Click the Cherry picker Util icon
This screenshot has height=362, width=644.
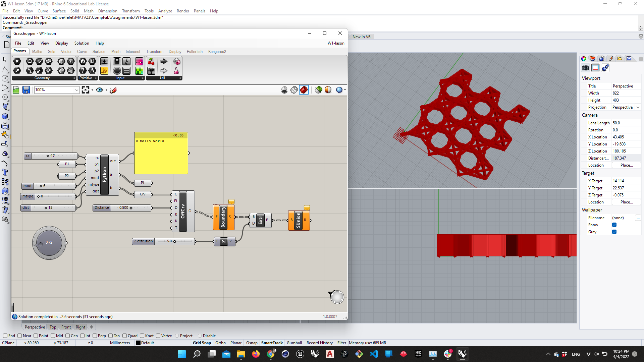point(151,61)
